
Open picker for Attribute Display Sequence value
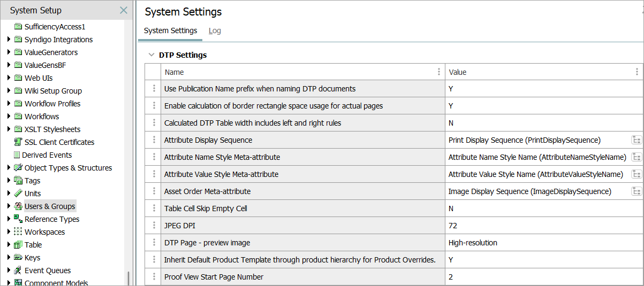636,140
